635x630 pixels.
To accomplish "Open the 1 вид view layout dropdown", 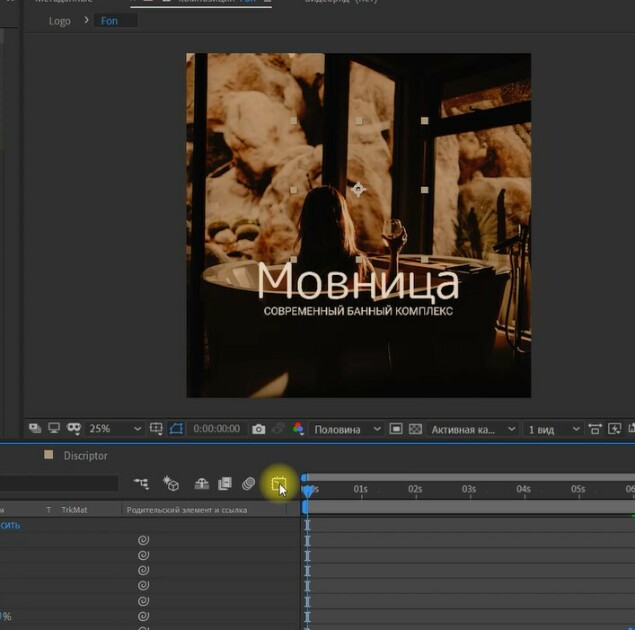I will (553, 430).
